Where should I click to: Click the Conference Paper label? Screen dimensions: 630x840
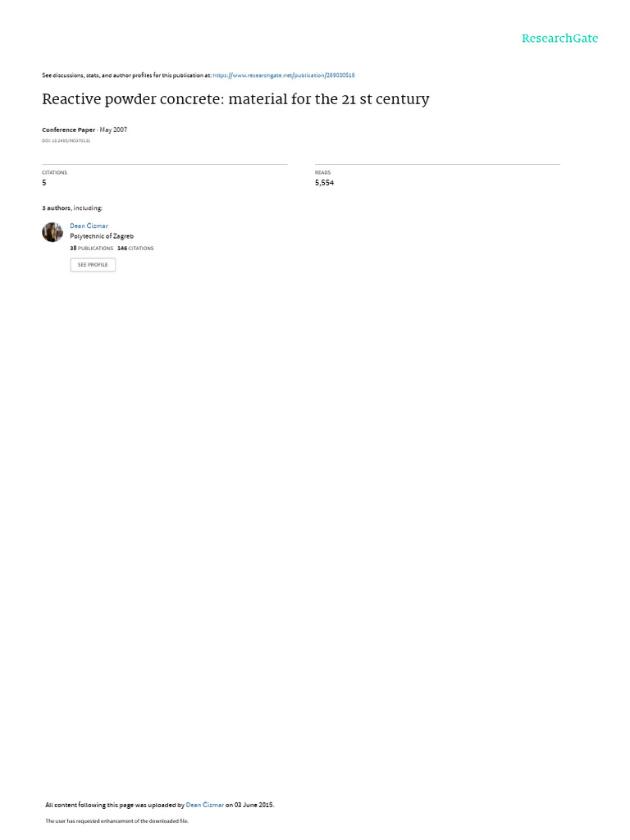click(x=69, y=130)
